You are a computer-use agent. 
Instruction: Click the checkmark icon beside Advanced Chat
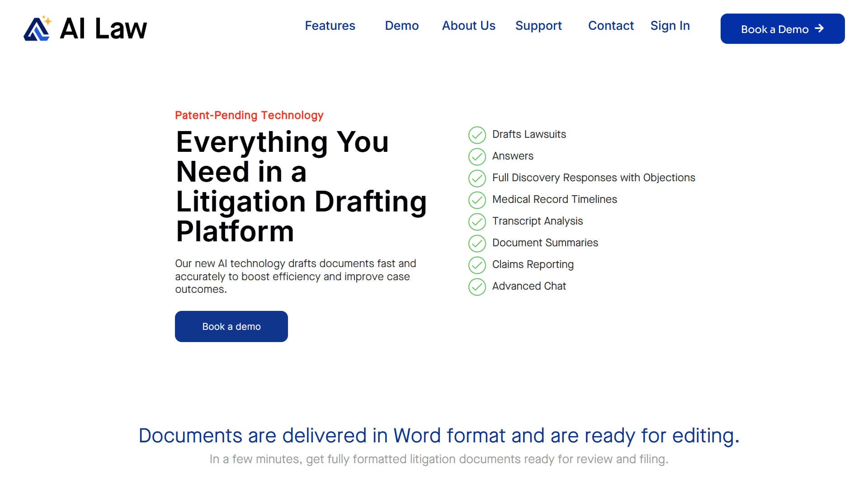point(477,286)
